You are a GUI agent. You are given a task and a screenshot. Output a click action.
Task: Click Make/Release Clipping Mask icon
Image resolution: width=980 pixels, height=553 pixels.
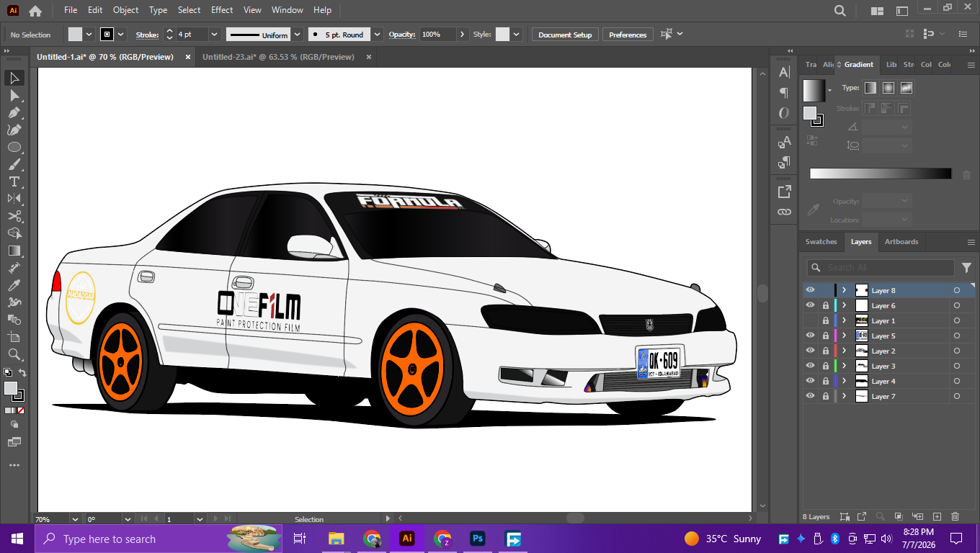(899, 516)
